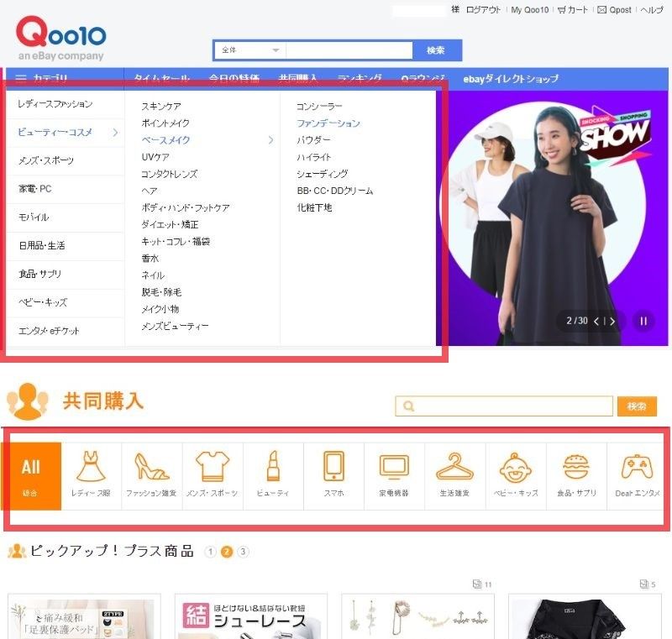Viewport: 672px width, 639px height.
Task: Select the 家電機器 monitor icon
Action: [x=394, y=467]
